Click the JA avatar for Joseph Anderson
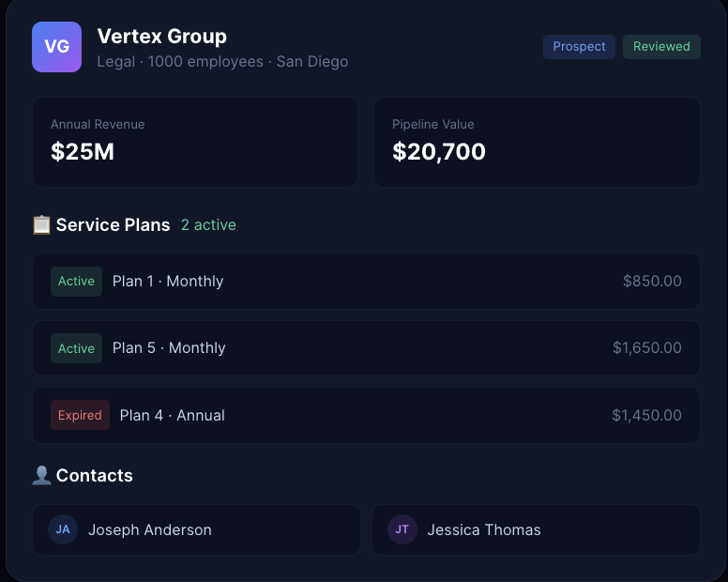 click(x=63, y=529)
